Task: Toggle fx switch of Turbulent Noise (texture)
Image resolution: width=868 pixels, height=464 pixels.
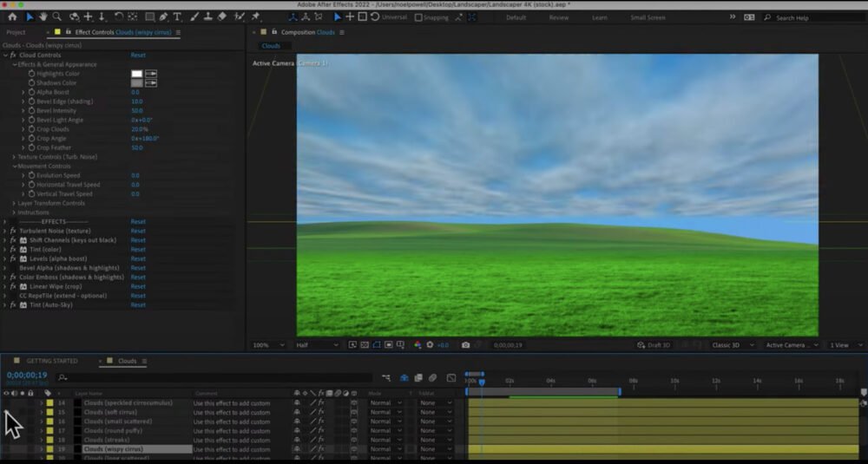Action: click(13, 232)
